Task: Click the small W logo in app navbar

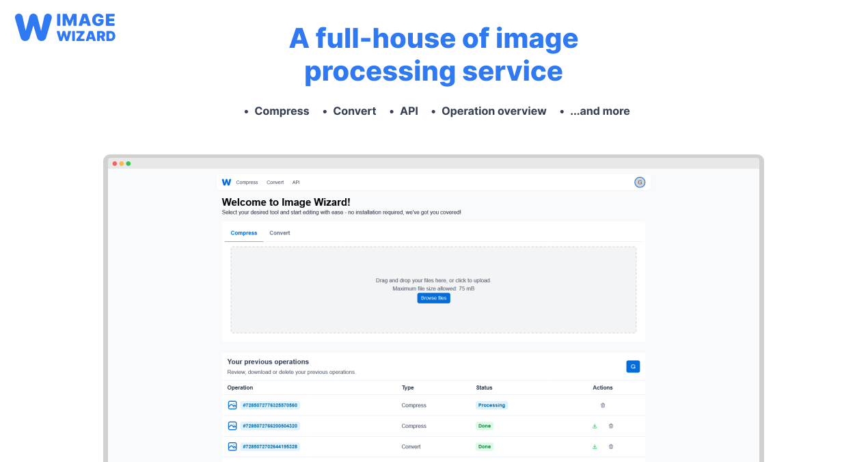Action: click(x=227, y=182)
